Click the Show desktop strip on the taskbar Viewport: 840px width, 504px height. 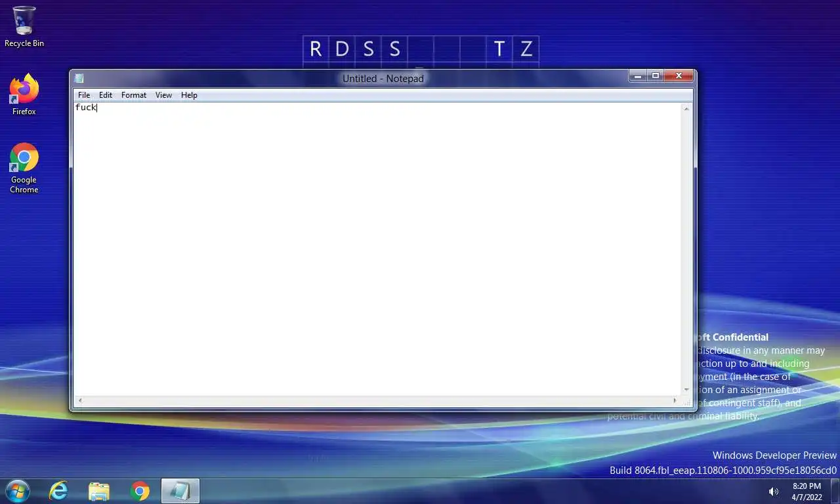[x=835, y=491]
